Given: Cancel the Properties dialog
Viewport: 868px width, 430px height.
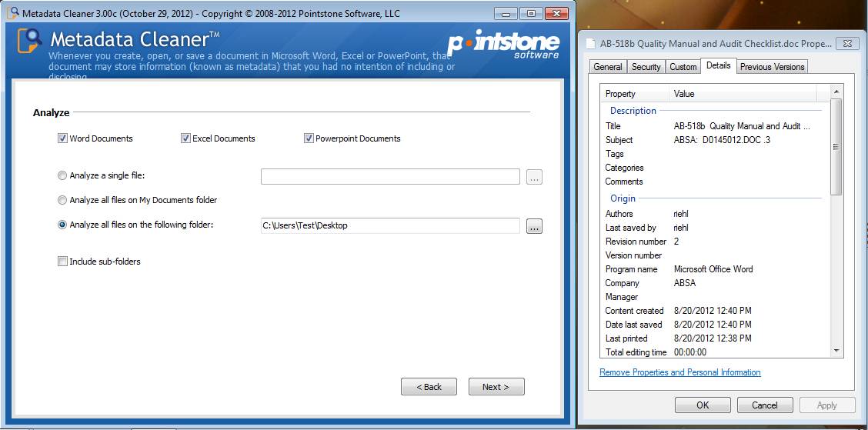Looking at the screenshot, I should (764, 405).
